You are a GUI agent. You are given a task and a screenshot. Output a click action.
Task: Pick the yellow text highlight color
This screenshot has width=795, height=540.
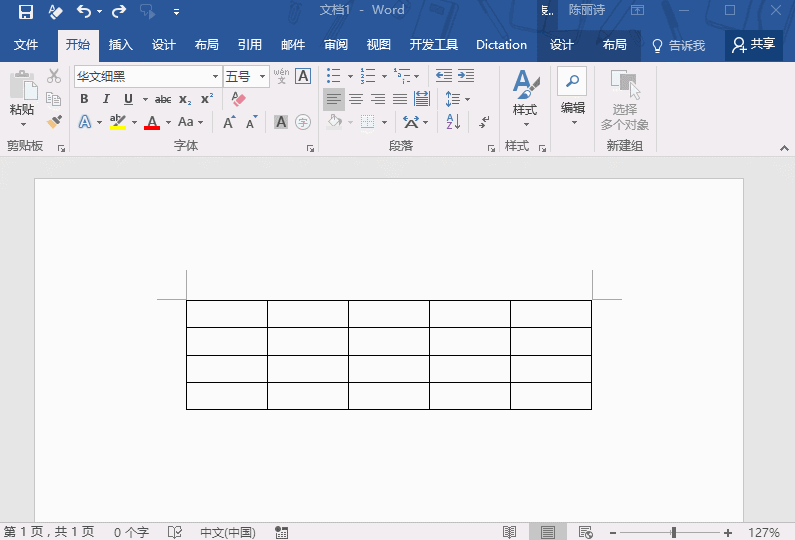(118, 122)
